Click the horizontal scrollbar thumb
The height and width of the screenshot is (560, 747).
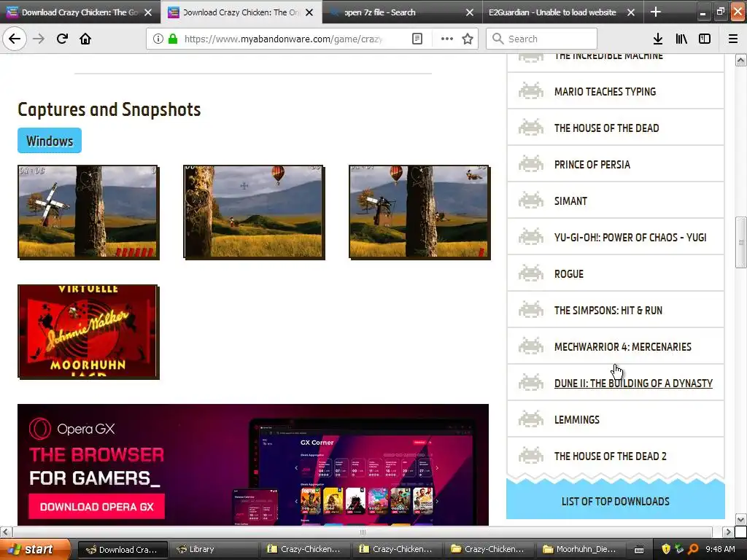(x=362, y=532)
